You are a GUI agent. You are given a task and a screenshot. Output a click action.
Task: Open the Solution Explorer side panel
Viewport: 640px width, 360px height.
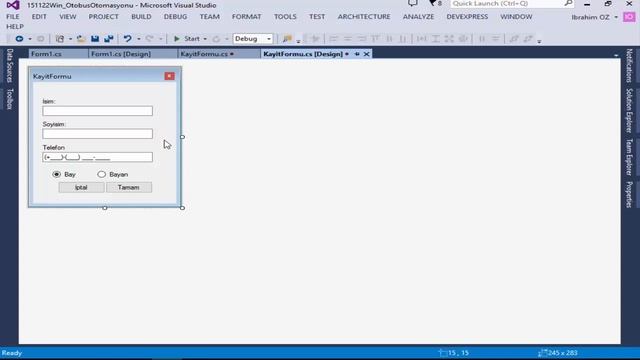pos(629,111)
